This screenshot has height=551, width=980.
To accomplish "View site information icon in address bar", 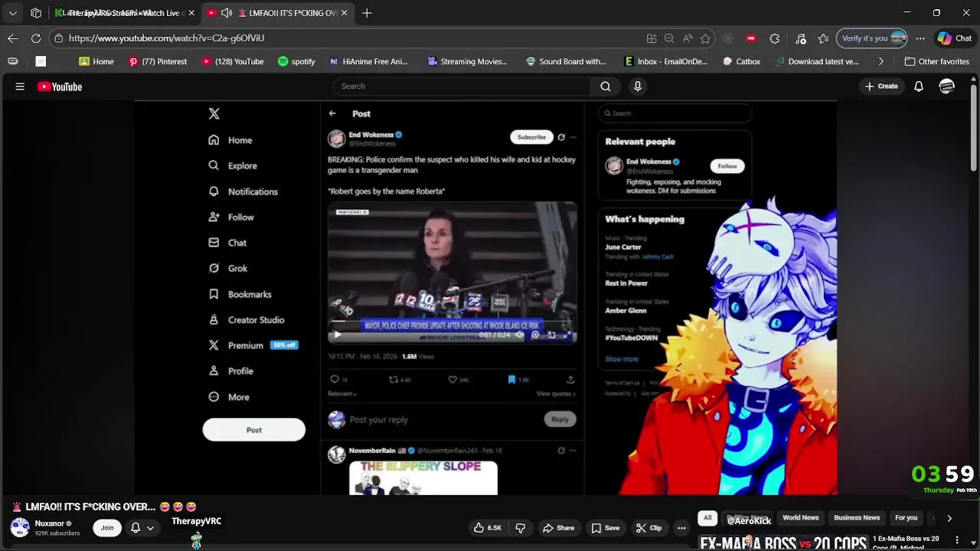I will tap(59, 38).
